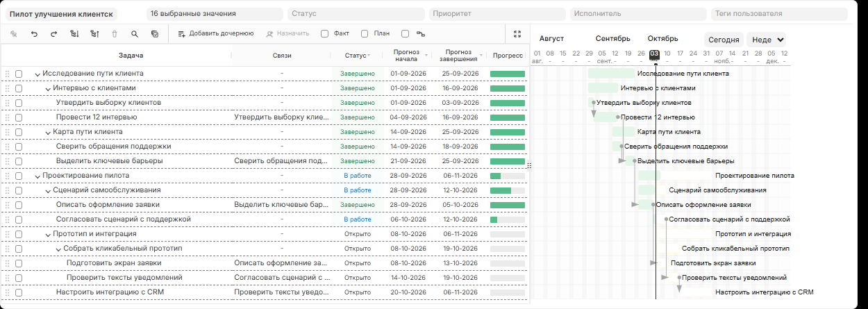Click the Прогресс column header
The height and width of the screenshot is (309, 868).
[508, 55]
